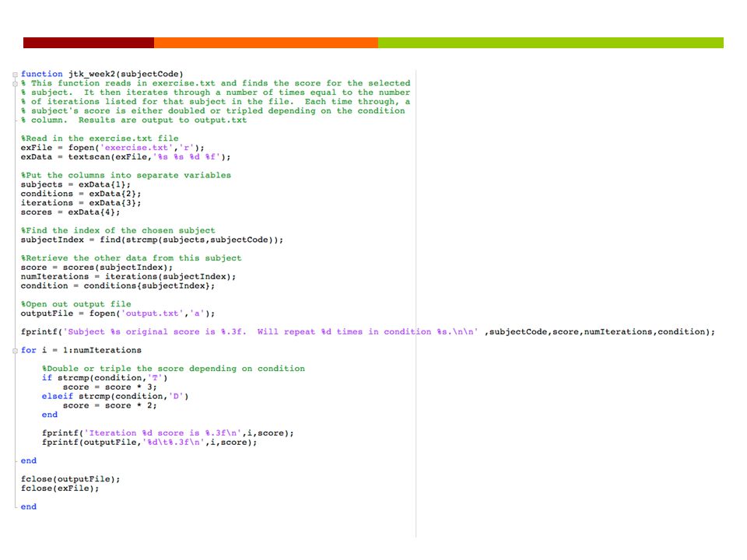Click the line 'score = scores(subjectIndex);'
This screenshot has width=747, height=560.
pos(96,267)
